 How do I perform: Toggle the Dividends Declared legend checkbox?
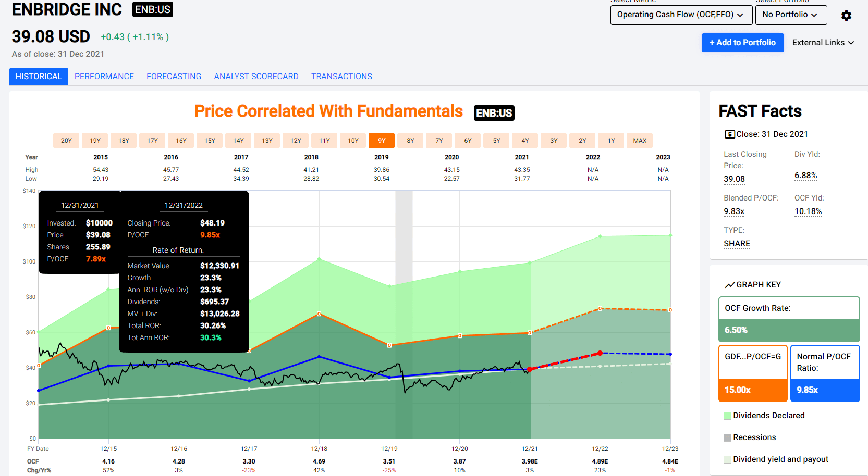pyautogui.click(x=727, y=416)
